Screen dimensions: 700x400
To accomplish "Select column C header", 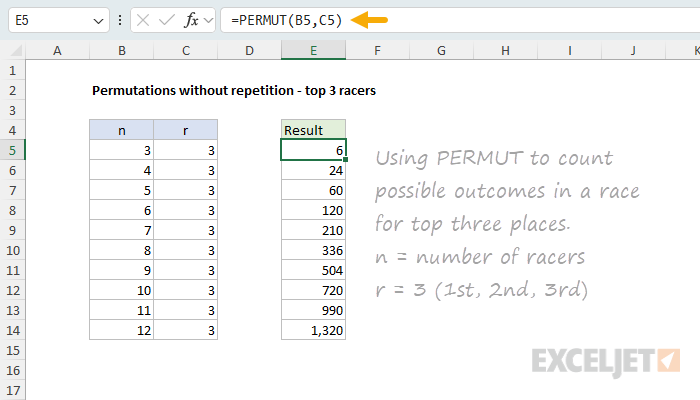I will [186, 50].
